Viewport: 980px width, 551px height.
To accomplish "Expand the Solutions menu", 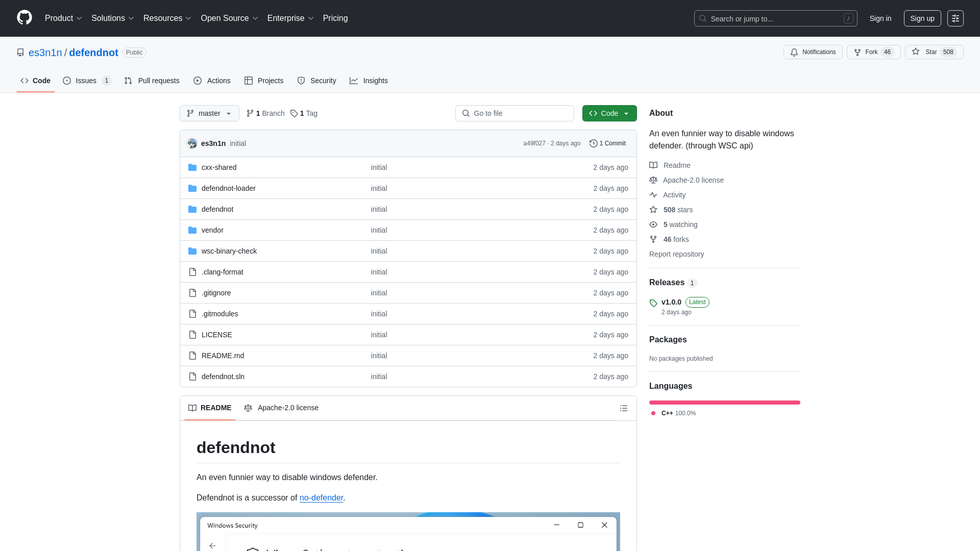I will 112,18.
